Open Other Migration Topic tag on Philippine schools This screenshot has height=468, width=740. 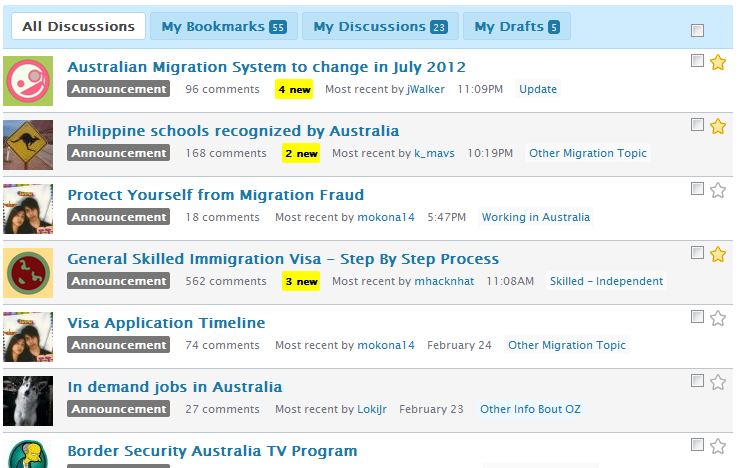tap(588, 153)
